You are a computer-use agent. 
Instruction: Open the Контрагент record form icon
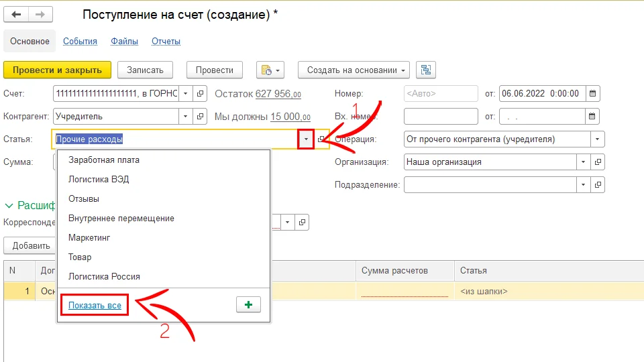click(201, 117)
